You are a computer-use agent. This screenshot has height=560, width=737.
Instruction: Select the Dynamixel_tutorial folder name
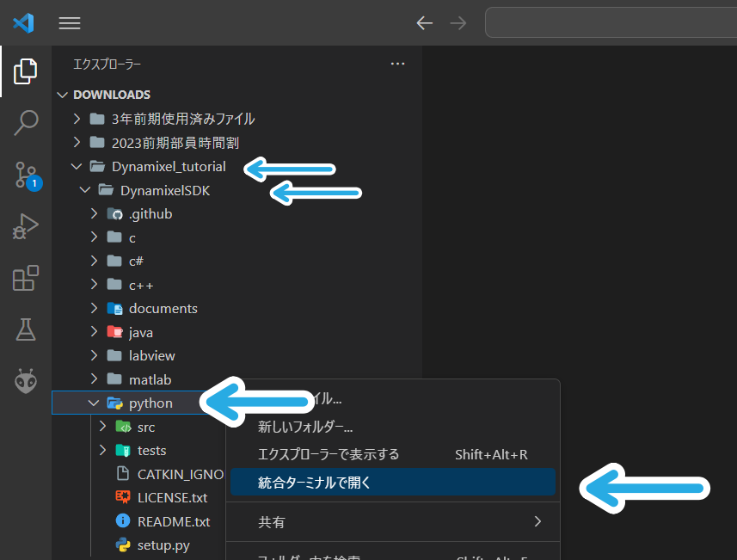click(x=169, y=166)
